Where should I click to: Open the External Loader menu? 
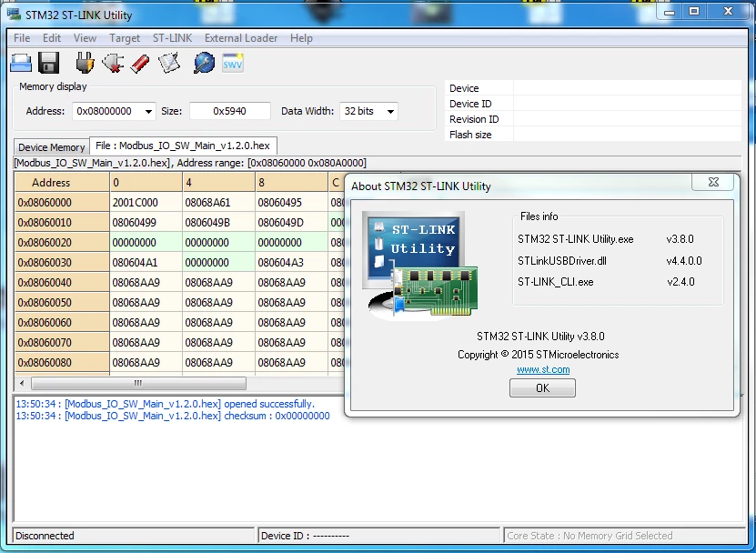(x=240, y=38)
